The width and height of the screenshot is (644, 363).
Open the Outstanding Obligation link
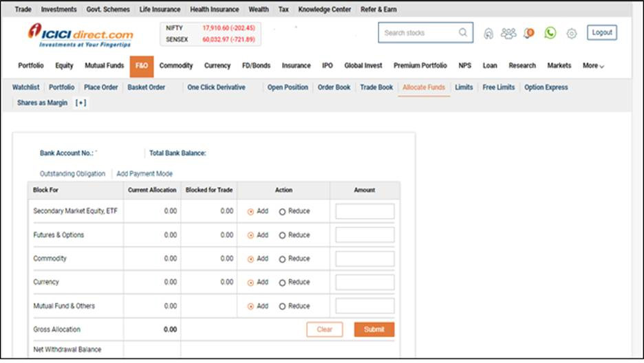pos(72,174)
